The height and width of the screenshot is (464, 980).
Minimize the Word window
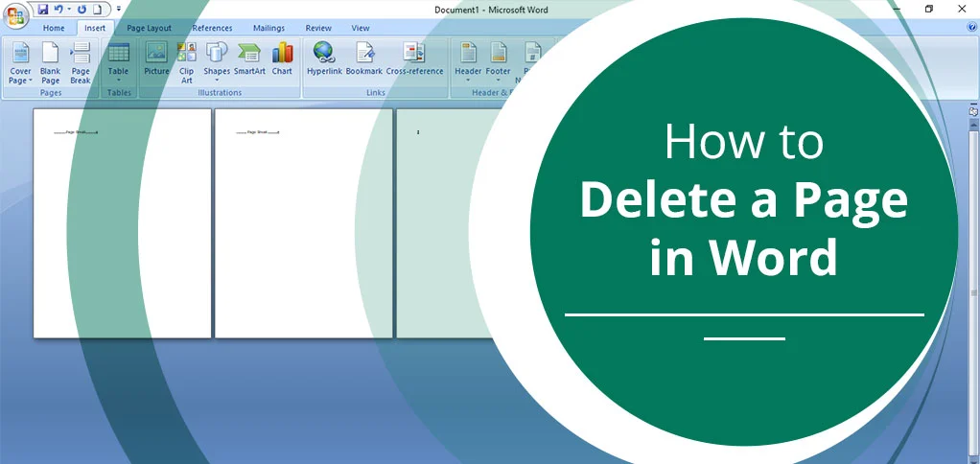[x=898, y=9]
